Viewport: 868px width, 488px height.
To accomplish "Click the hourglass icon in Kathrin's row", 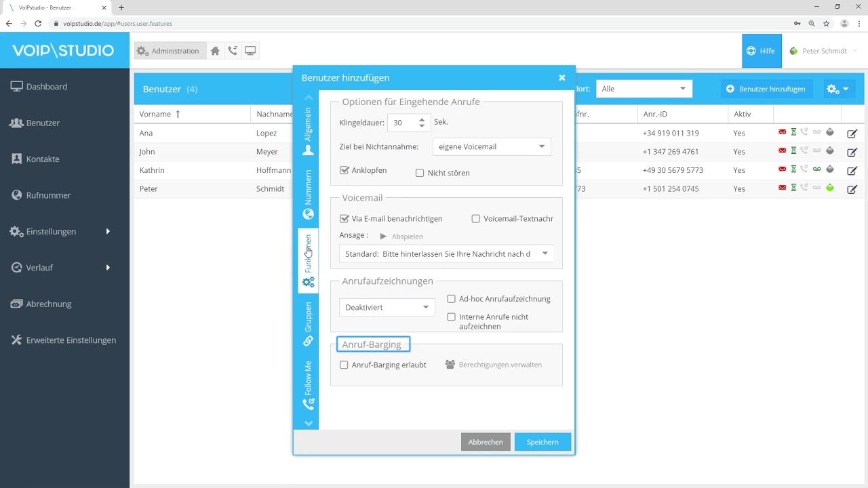I will [x=793, y=169].
